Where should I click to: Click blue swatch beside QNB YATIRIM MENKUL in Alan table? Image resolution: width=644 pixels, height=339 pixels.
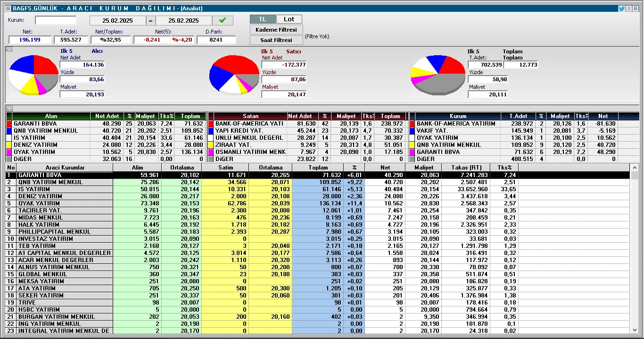[8, 131]
